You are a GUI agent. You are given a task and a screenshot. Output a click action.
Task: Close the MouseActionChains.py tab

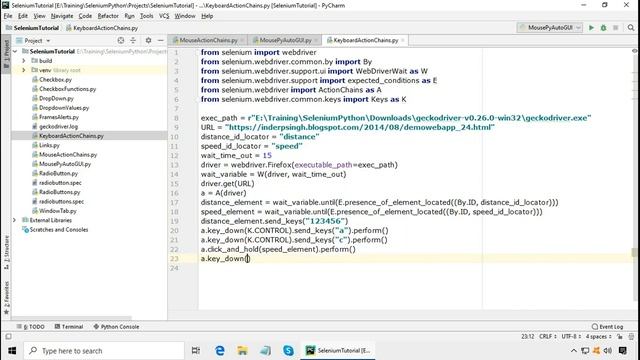242,40
